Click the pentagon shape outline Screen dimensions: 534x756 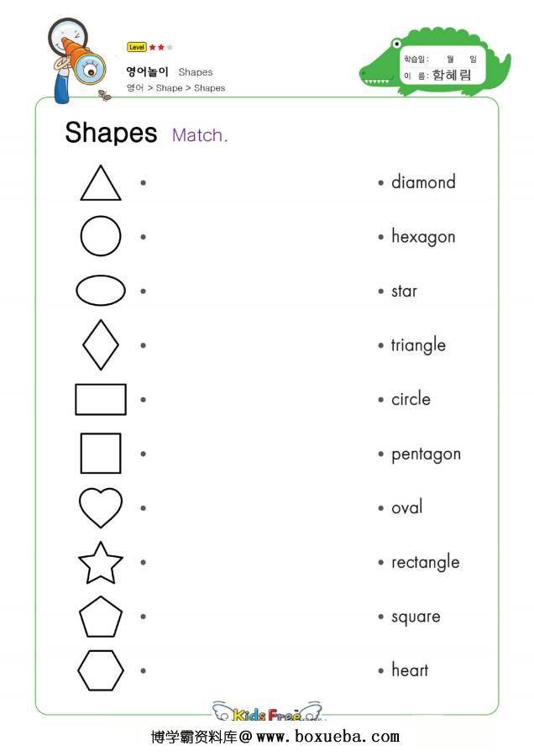100,617
